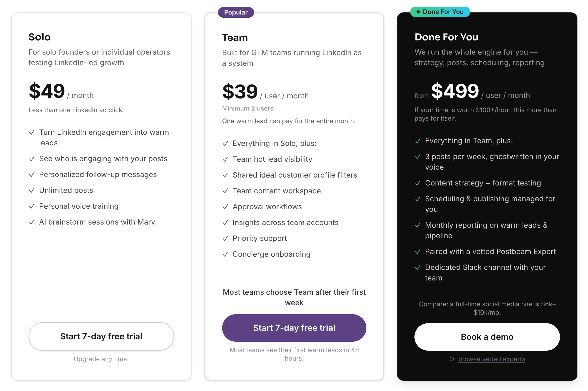Click the $499 price on the dark card
Screen dimensions: 588x391
(x=455, y=91)
